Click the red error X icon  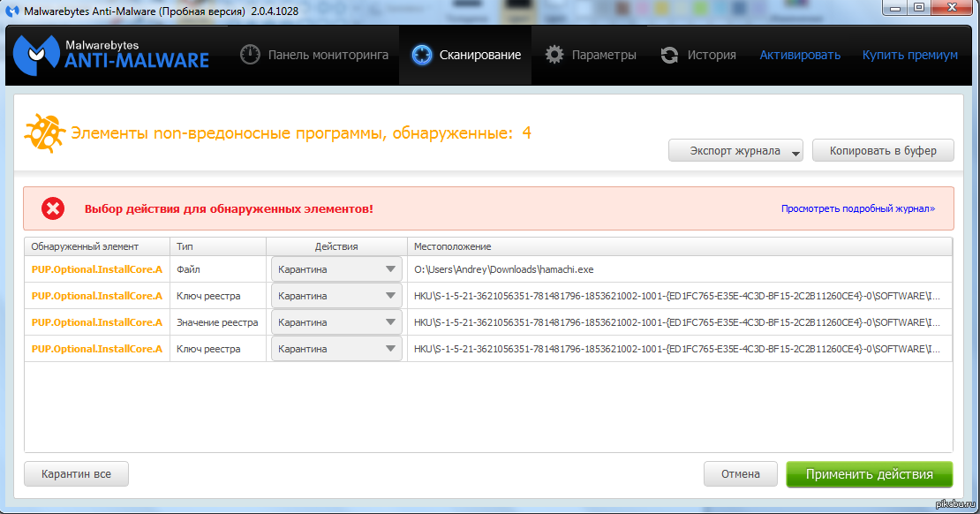(53, 208)
